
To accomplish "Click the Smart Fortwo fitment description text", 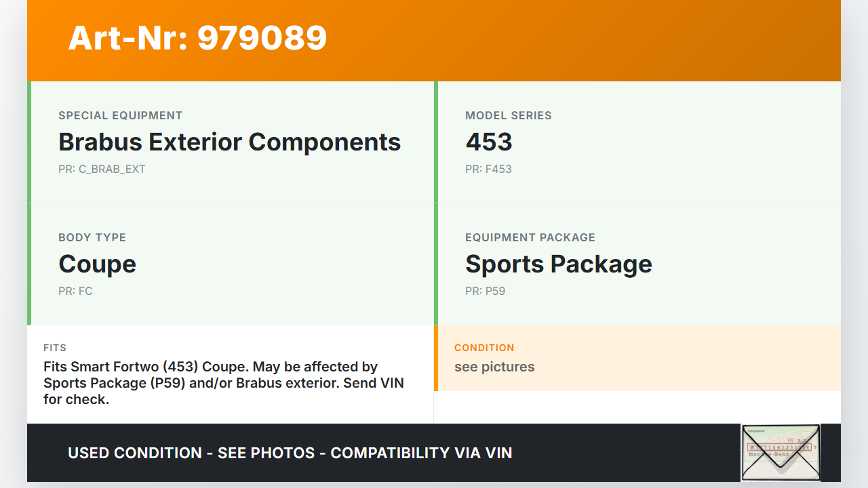I will pyautogui.click(x=224, y=383).
